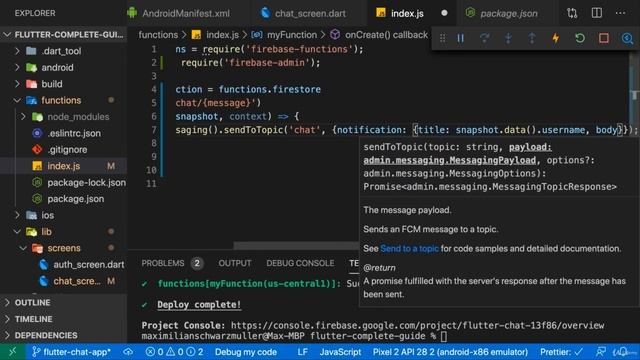This screenshot has height=360, width=640.
Task: Open errors and warnings status counter
Action: (x=174, y=352)
